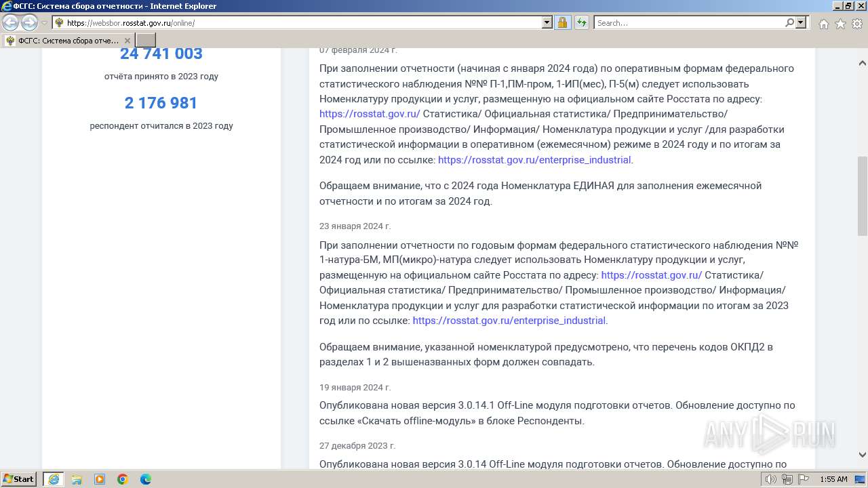The width and height of the screenshot is (868, 488).
Task: Open the Windows Start menu
Action: 19,479
